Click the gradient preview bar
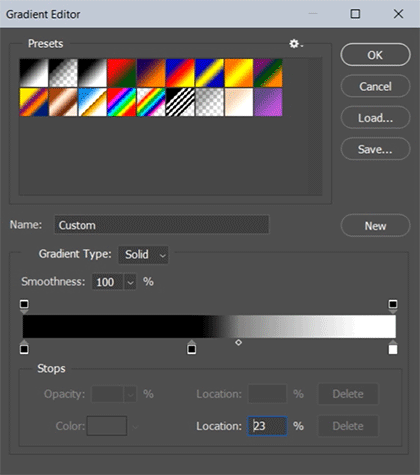Image resolution: width=420 pixels, height=475 pixels. coord(209,327)
